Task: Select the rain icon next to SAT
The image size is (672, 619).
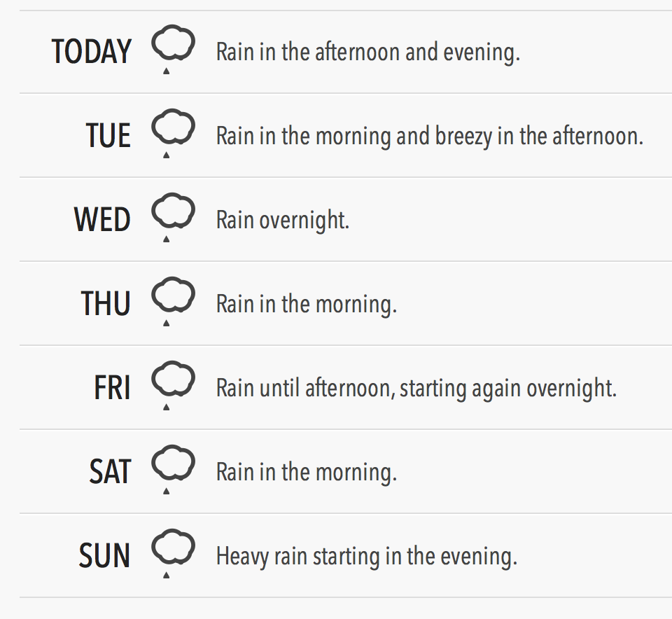Action: point(173,467)
